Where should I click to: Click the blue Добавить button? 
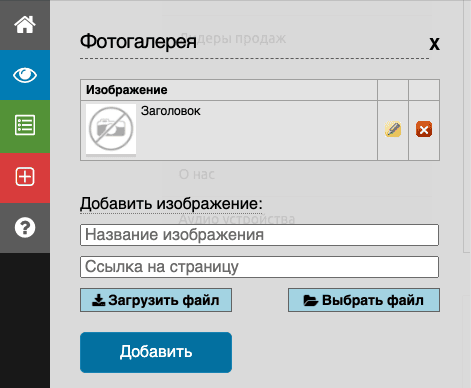156,352
